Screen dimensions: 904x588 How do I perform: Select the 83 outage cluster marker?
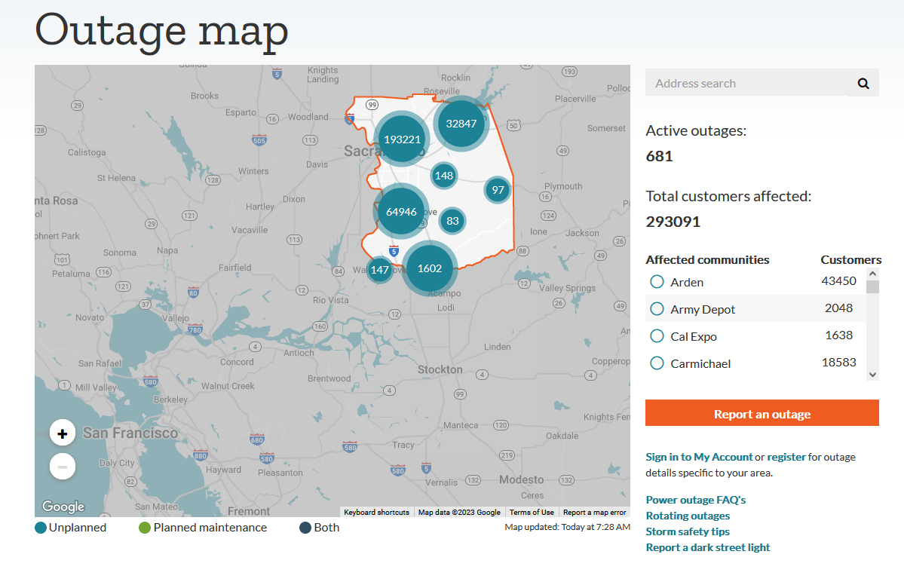[x=452, y=221]
